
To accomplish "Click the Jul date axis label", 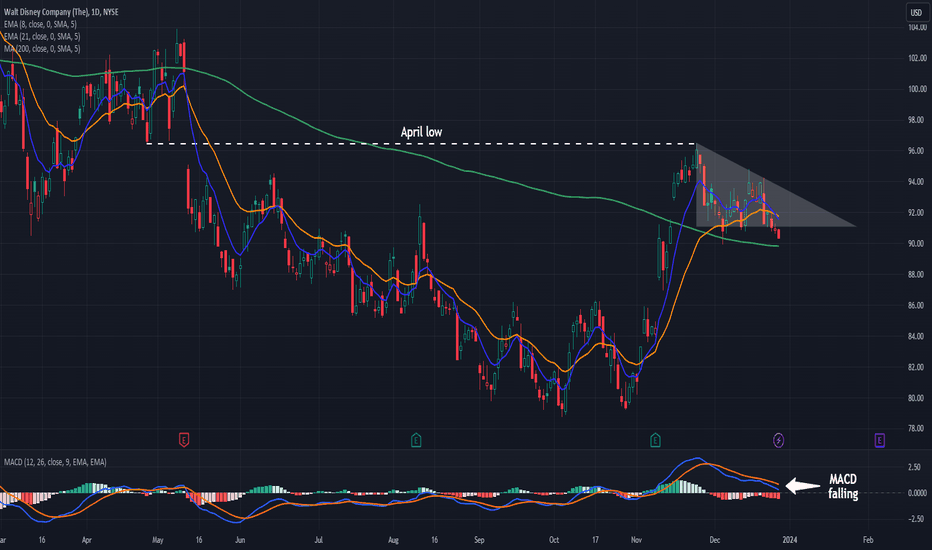I will click(319, 540).
